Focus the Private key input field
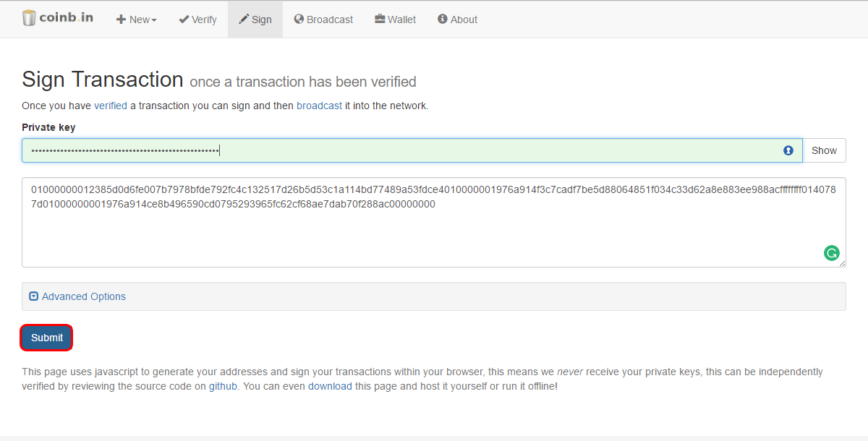868x441 pixels. tap(412, 150)
